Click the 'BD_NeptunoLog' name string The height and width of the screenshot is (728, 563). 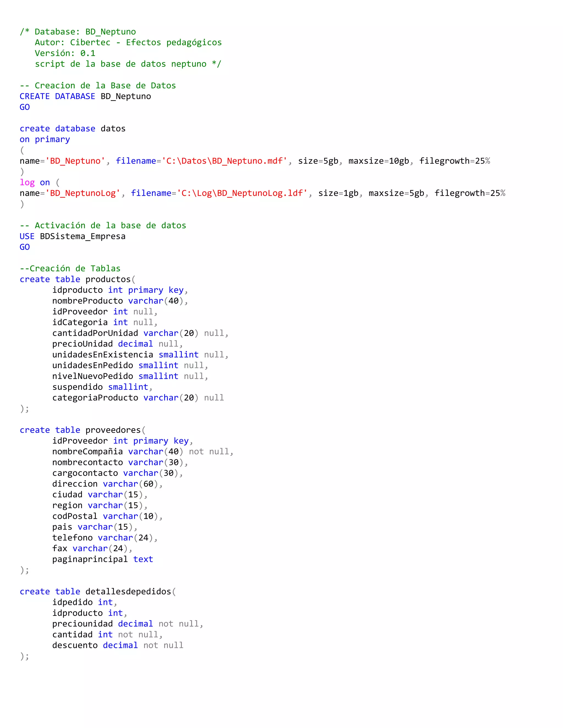click(x=82, y=193)
